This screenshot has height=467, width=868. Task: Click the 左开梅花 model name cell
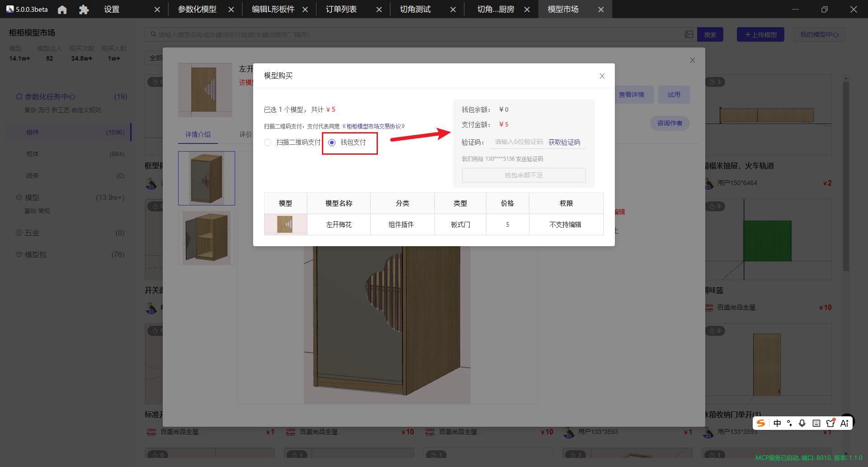339,224
